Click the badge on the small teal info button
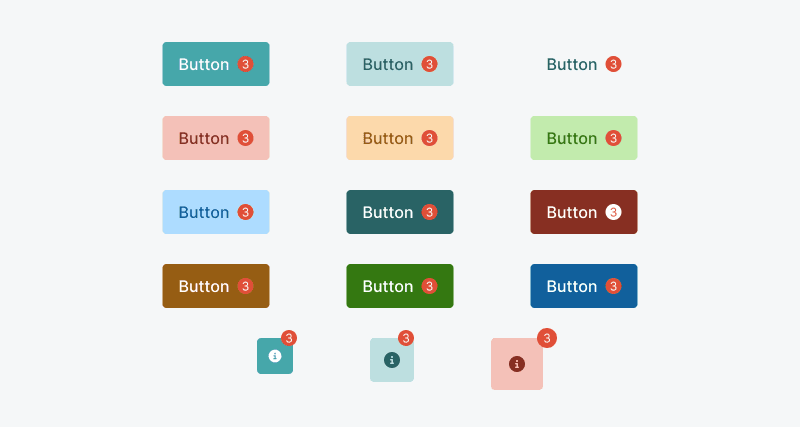This screenshot has width=800, height=427. pyautogui.click(x=289, y=338)
